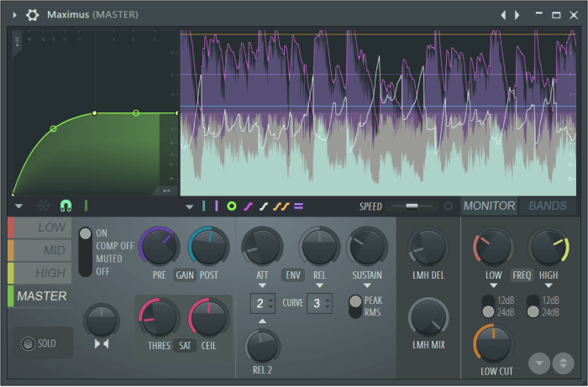588x387 pixels.
Task: Toggle the pink curve display icon
Action: pos(248,207)
